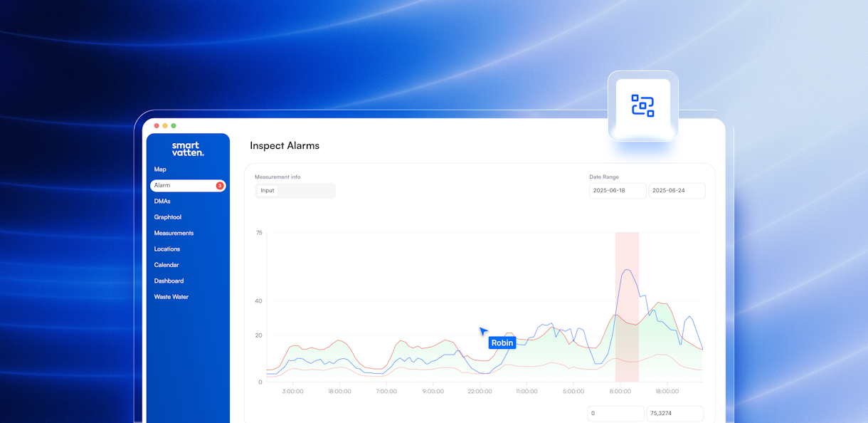Open the Map section
The height and width of the screenshot is (423, 868).
point(159,169)
